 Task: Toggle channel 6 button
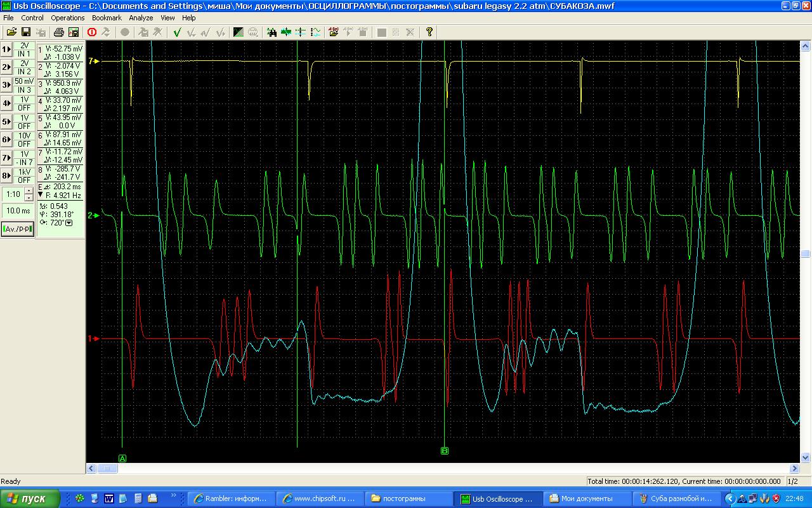(6, 139)
